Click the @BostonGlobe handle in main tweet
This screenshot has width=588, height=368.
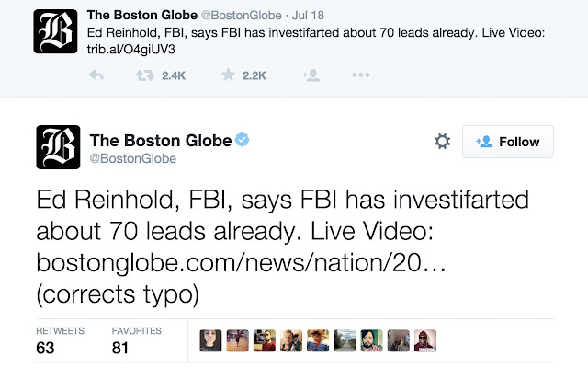click(132, 158)
